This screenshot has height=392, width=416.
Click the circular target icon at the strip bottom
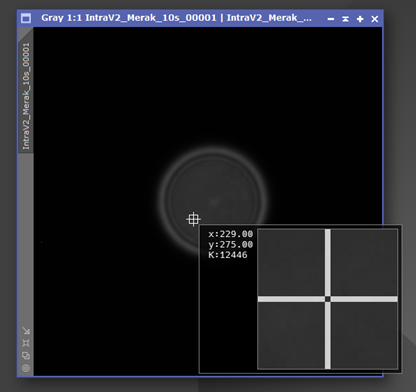(x=26, y=368)
